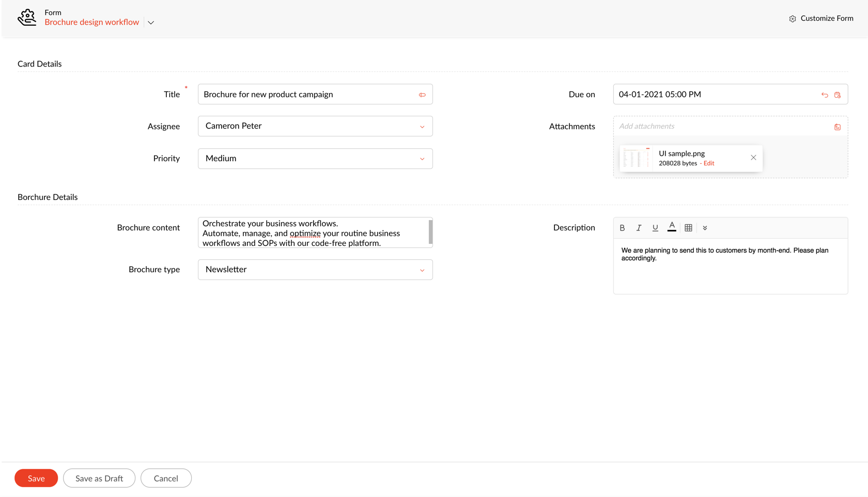The width and height of the screenshot is (868, 497).
Task: Pick the text color in Description toolbar
Action: [672, 227]
